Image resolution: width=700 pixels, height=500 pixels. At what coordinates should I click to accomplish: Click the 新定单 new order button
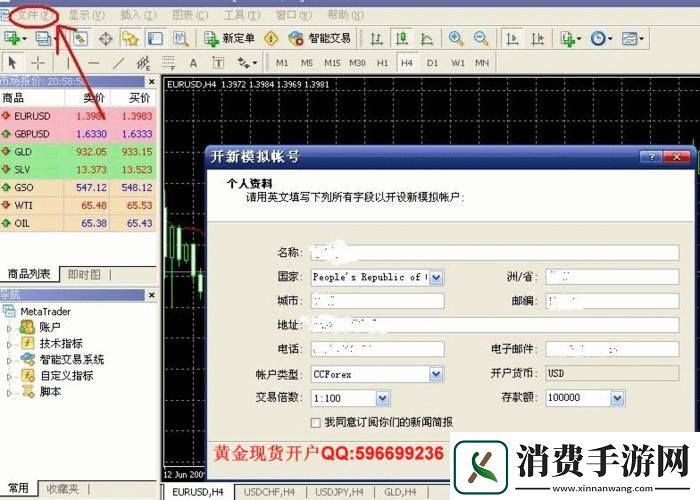pos(229,39)
